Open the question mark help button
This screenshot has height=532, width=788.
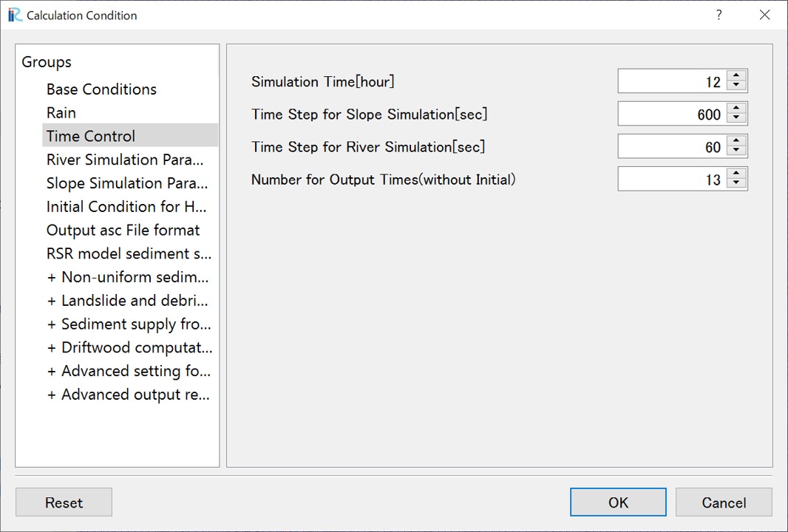pos(719,15)
